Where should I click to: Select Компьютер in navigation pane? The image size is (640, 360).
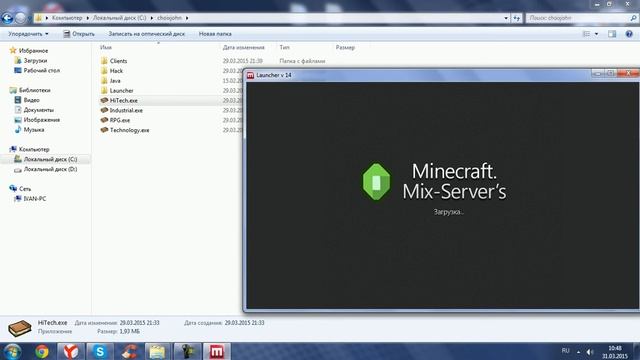[33, 149]
